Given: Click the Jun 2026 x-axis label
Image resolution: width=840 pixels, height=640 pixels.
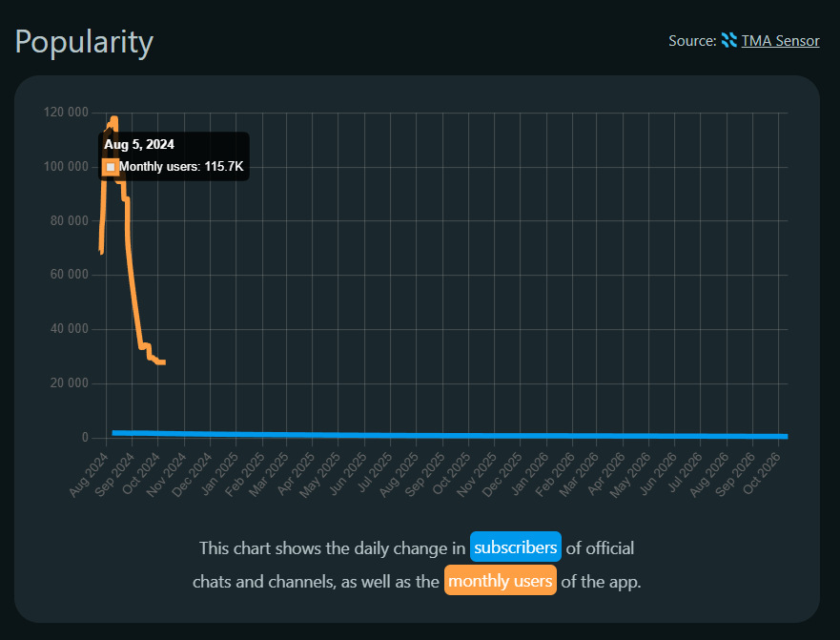Looking at the screenshot, I should 659,472.
